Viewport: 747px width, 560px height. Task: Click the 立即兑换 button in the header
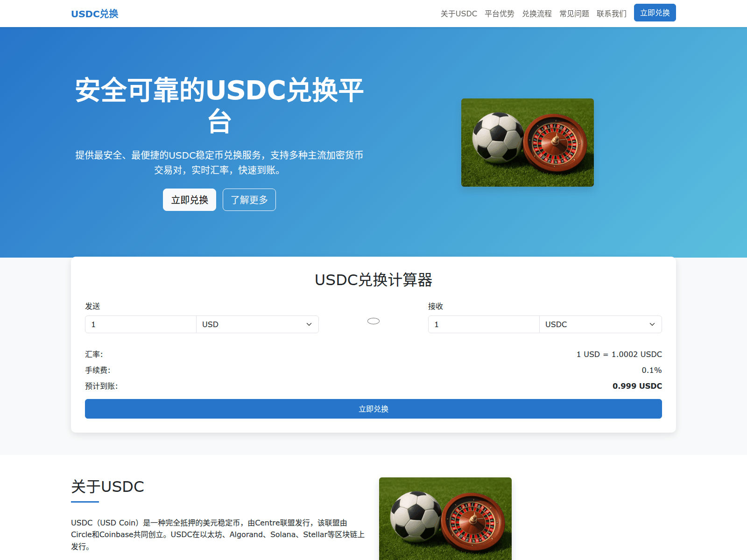(655, 13)
